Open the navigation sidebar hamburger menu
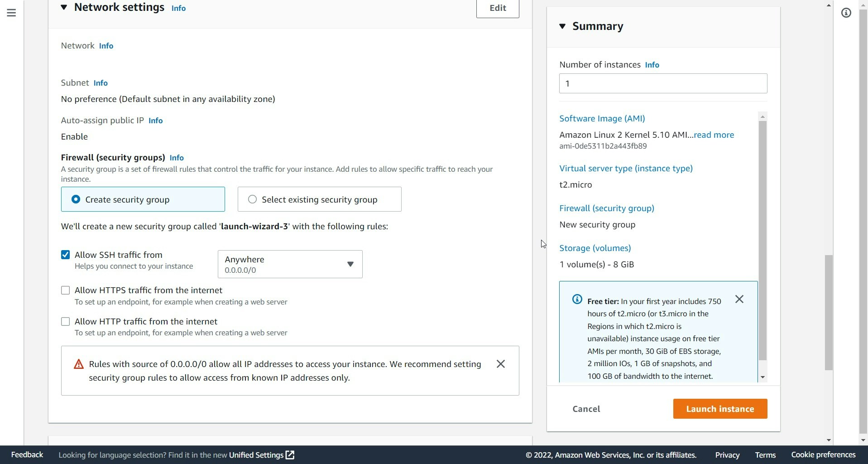 (x=11, y=13)
